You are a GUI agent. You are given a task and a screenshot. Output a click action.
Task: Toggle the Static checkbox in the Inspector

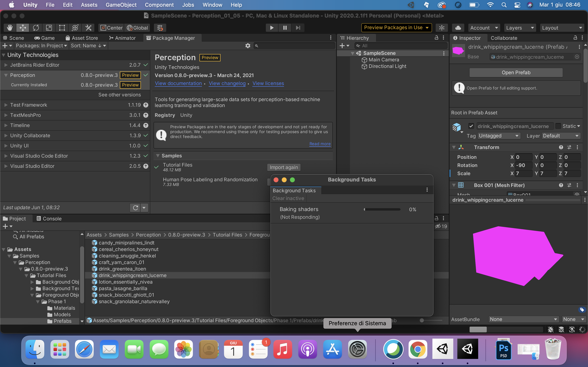pos(559,126)
